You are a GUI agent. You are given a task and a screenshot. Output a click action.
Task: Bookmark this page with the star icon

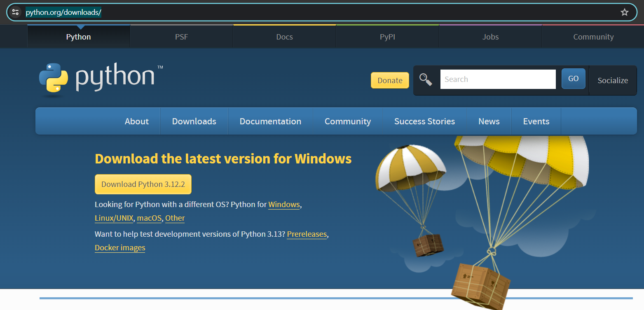click(625, 12)
